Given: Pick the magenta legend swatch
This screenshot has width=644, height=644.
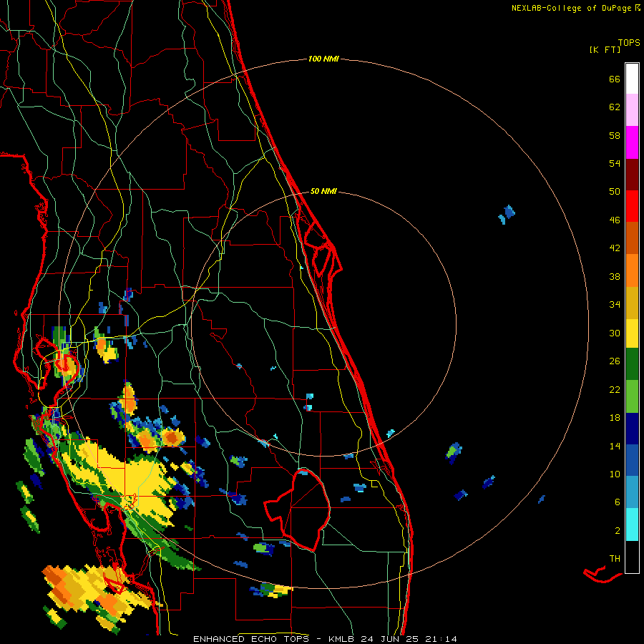Looking at the screenshot, I should (632, 142).
